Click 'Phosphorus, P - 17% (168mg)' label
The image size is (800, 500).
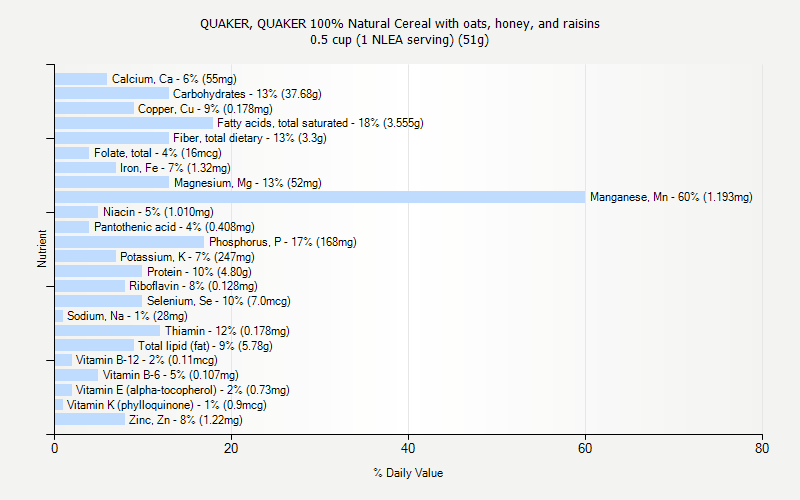click(x=283, y=242)
